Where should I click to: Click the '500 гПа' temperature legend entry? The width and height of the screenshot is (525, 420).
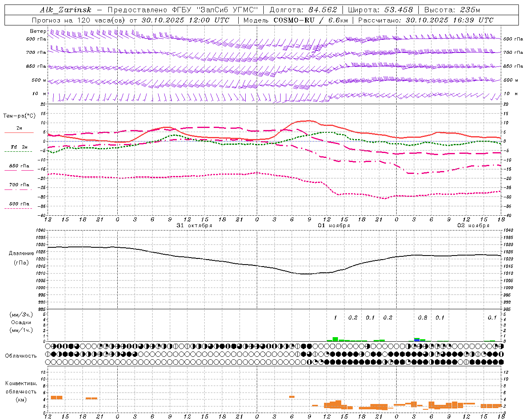(19, 204)
